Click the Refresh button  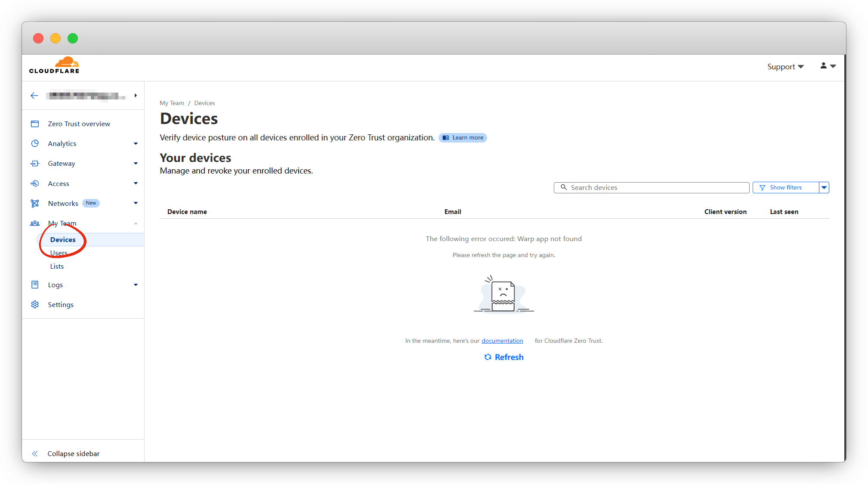[504, 357]
